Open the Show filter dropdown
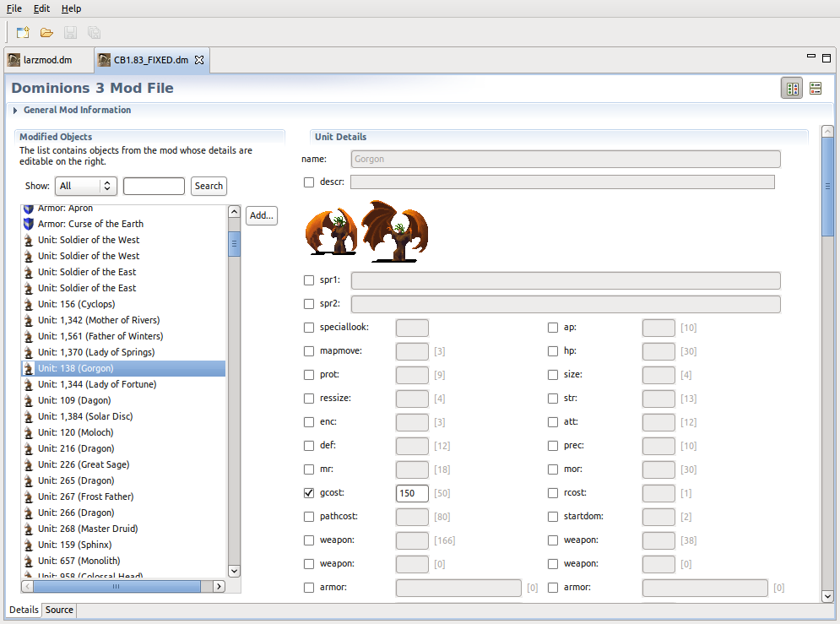 [86, 186]
